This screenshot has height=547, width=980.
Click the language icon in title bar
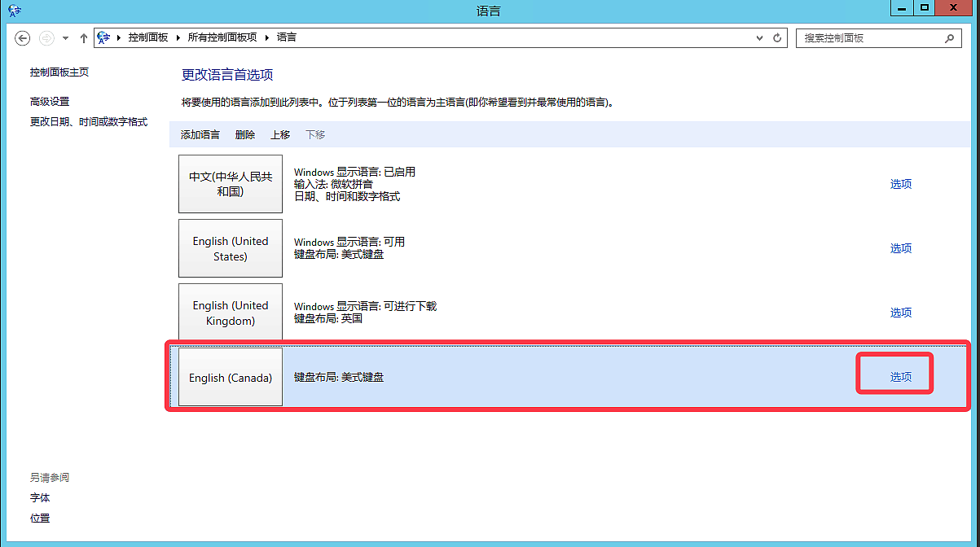click(x=15, y=11)
